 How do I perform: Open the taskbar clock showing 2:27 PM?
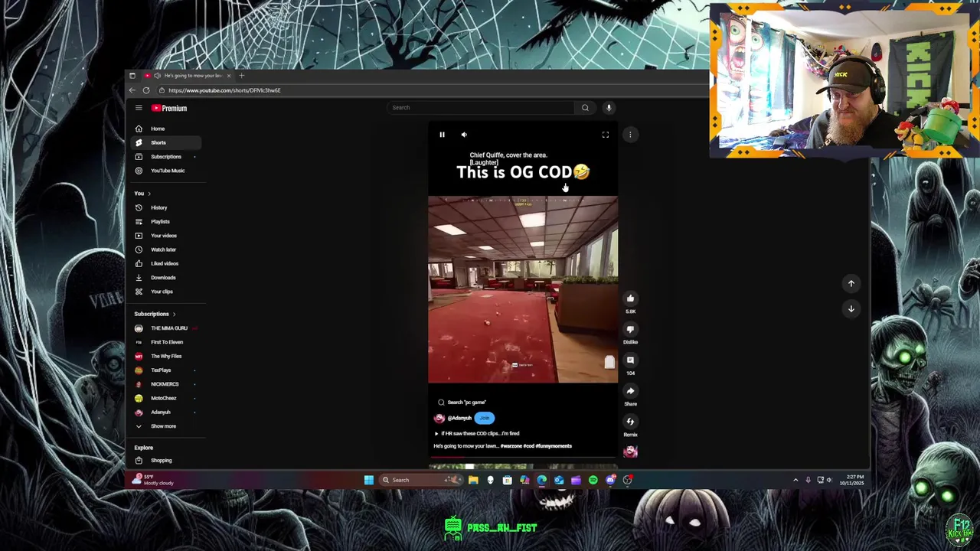tap(851, 480)
